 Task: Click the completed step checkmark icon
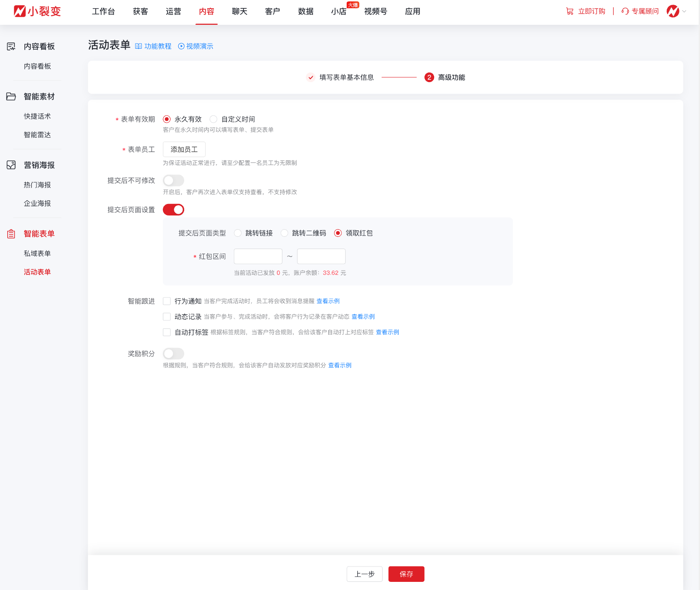[311, 77]
